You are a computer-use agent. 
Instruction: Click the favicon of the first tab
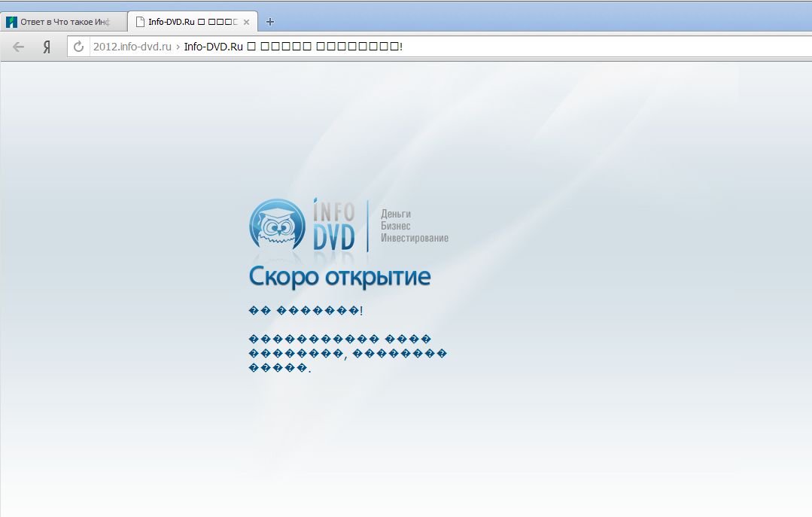[11, 22]
